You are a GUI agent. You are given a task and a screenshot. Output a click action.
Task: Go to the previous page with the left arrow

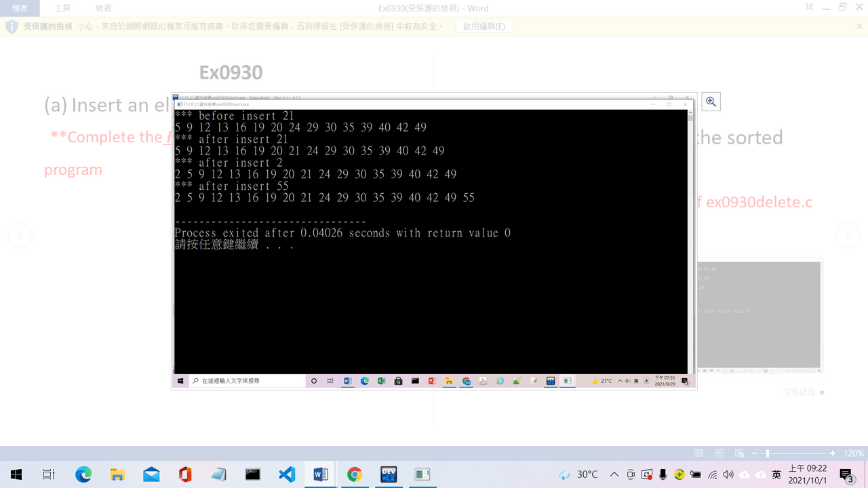point(20,235)
